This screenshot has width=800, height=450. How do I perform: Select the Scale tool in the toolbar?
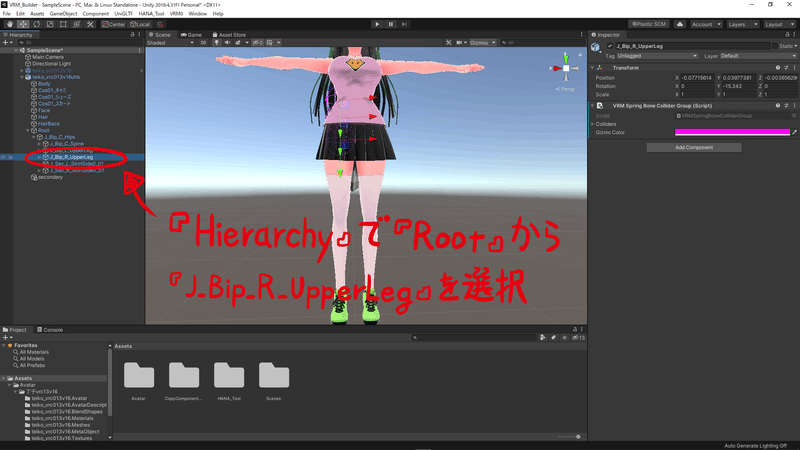(x=50, y=24)
